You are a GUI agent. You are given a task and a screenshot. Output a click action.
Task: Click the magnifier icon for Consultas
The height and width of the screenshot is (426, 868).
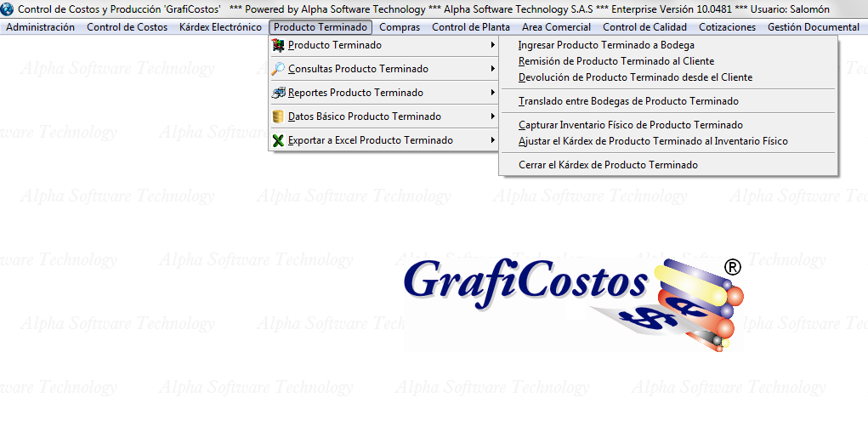pyautogui.click(x=278, y=69)
